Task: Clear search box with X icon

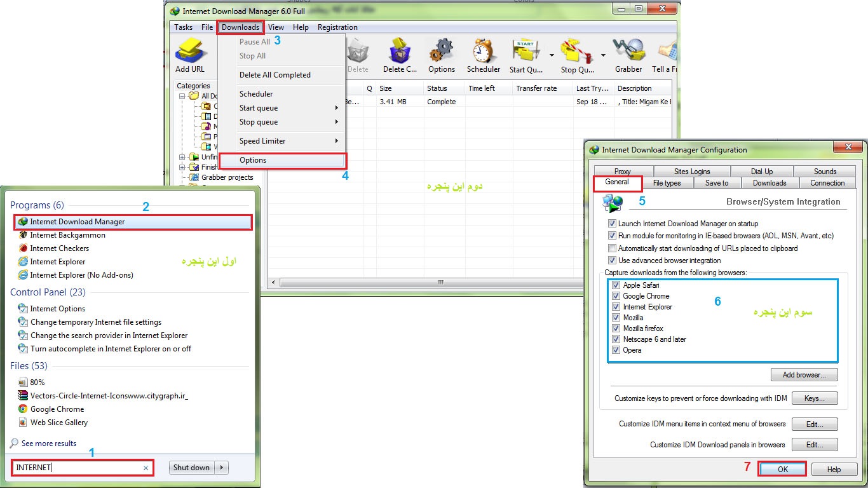Action: [146, 468]
